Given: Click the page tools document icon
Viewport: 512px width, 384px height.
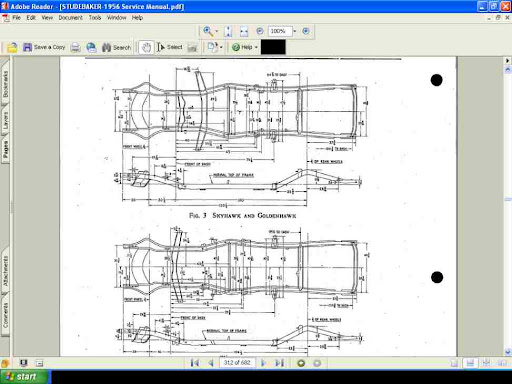Looking at the screenshot, I should pyautogui.click(x=212, y=47).
